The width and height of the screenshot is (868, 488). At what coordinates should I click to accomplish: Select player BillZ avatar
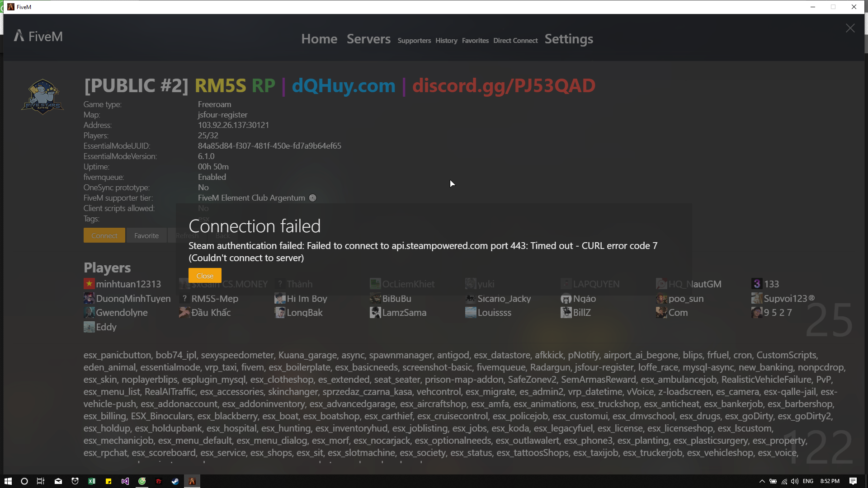(x=566, y=312)
